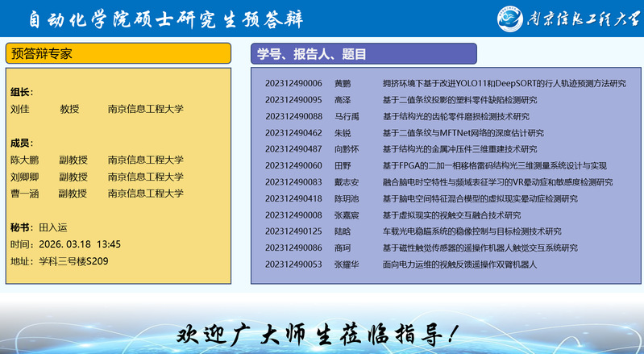Screen dimensions: 644x354
Task: Select student ID 202312490006 row
Action: click(x=293, y=83)
